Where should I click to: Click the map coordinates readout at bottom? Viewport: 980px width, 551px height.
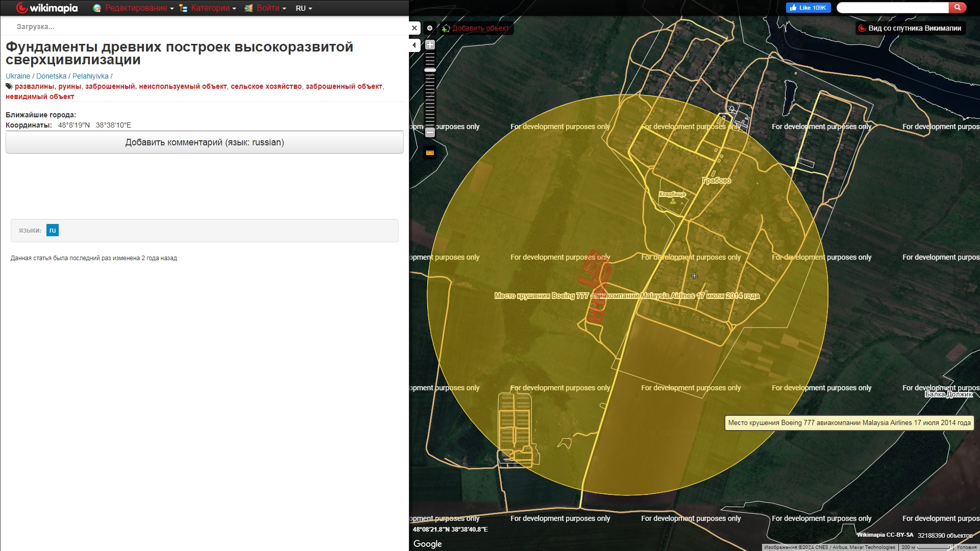point(450,530)
